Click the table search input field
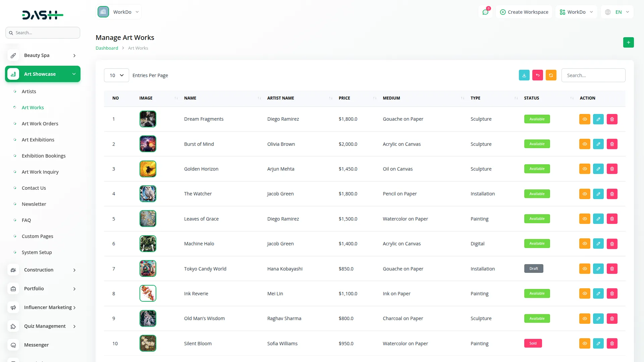 (x=593, y=75)
